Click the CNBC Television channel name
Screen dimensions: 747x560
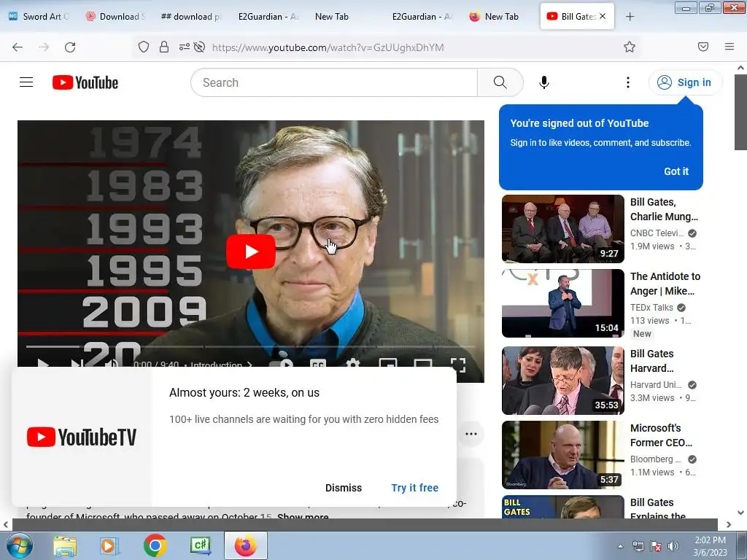(657, 233)
